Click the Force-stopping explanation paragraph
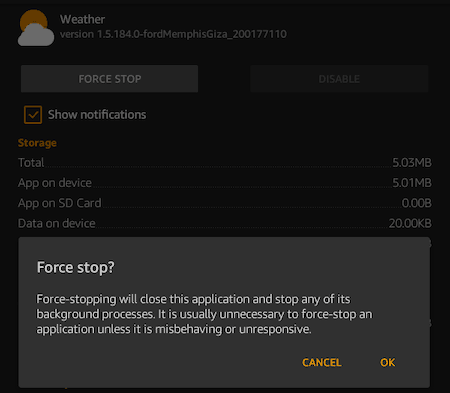Viewport: 450px width, 393px height. tap(204, 314)
